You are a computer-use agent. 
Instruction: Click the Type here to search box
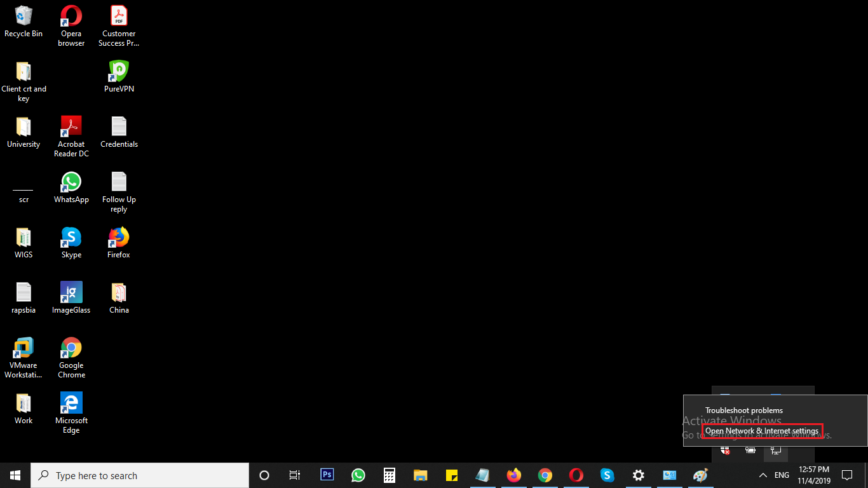click(x=140, y=475)
